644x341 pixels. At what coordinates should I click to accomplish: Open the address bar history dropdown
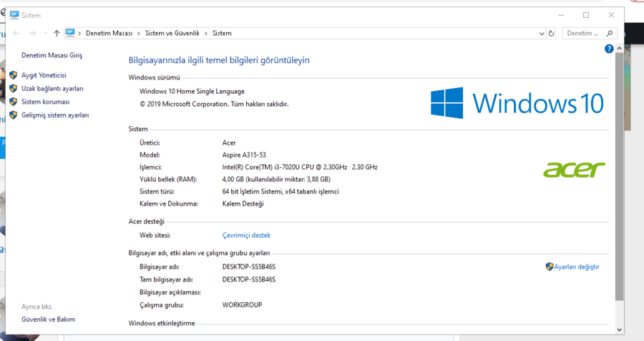tap(542, 34)
